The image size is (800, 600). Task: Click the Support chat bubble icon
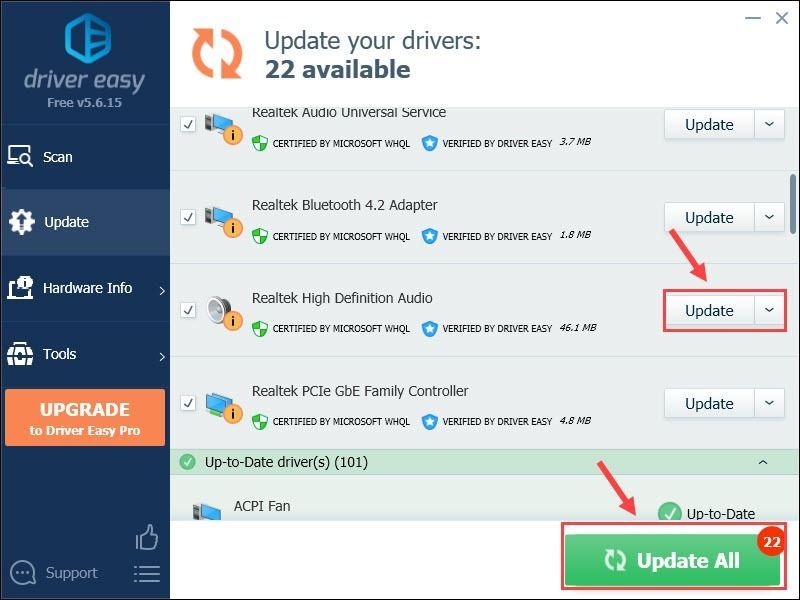[23, 573]
